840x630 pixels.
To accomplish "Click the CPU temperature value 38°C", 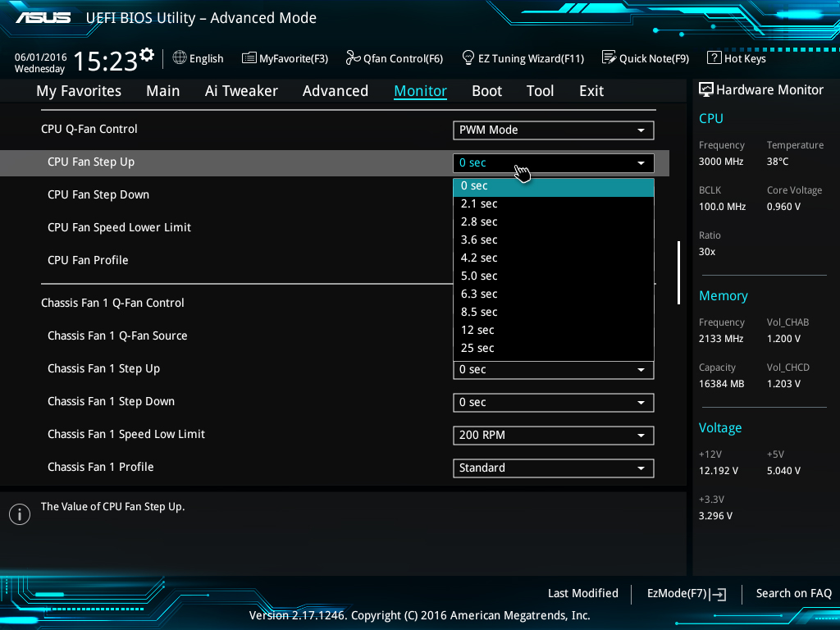I will 778,162.
